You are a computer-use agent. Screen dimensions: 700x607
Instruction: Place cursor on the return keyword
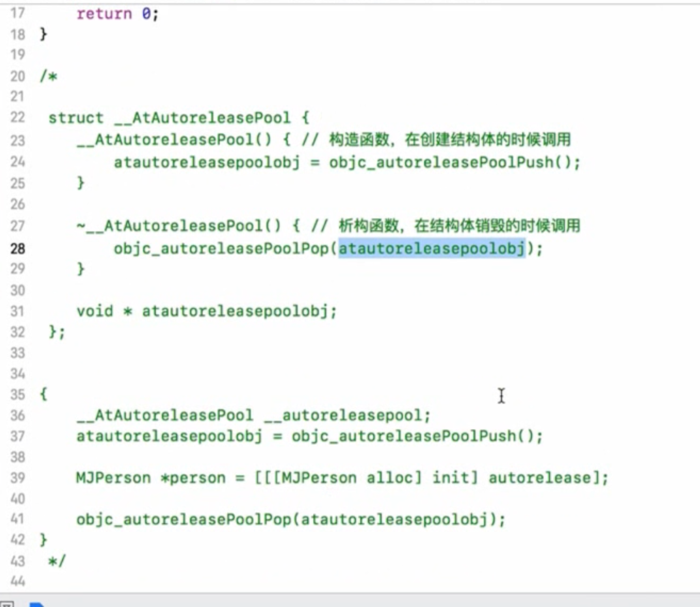104,14
